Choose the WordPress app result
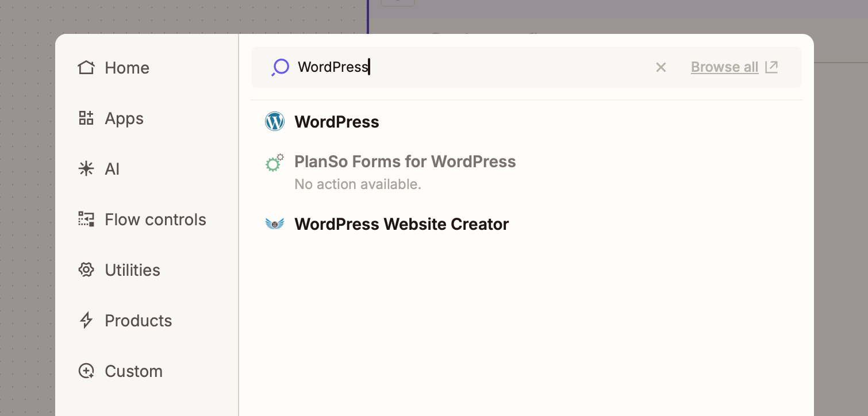The image size is (868, 416). pyautogui.click(x=337, y=122)
